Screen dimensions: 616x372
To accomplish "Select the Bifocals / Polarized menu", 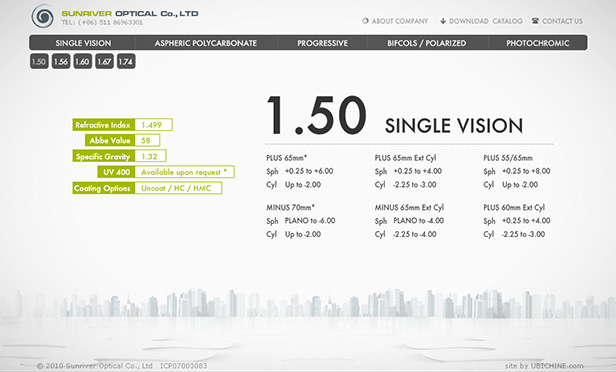I will [427, 43].
